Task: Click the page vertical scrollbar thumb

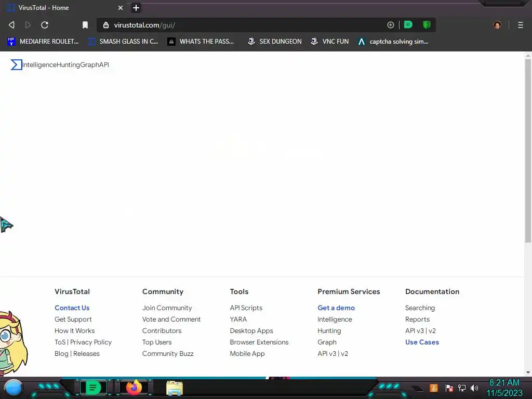Action: [x=528, y=151]
